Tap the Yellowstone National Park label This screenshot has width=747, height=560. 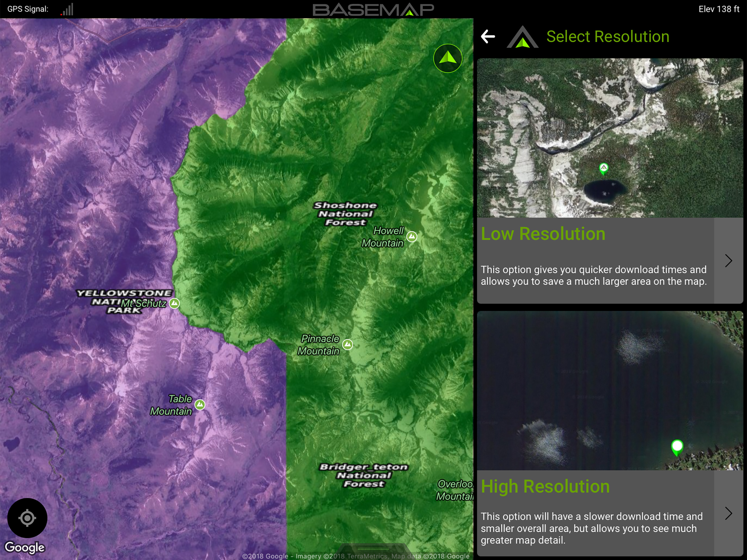click(124, 301)
